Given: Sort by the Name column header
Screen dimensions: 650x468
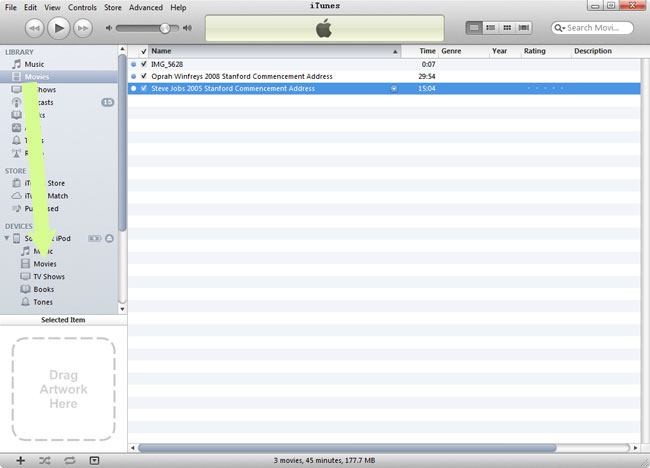Looking at the screenshot, I should tap(274, 51).
